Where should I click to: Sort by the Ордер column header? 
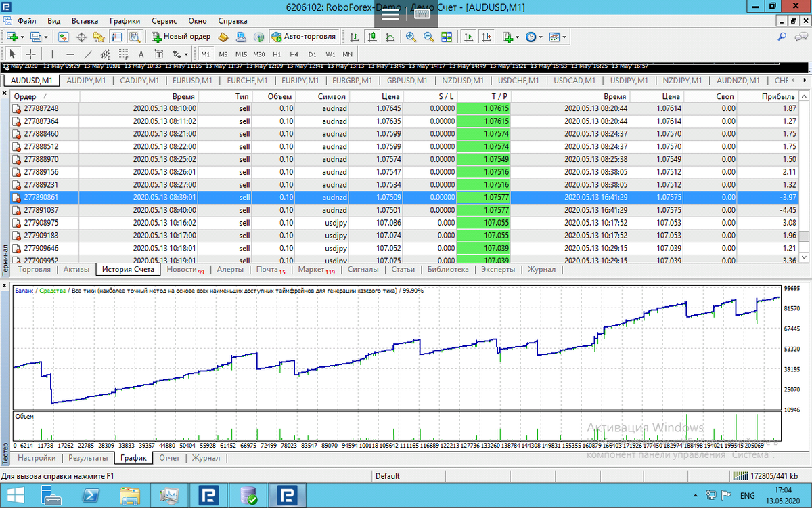coord(45,96)
